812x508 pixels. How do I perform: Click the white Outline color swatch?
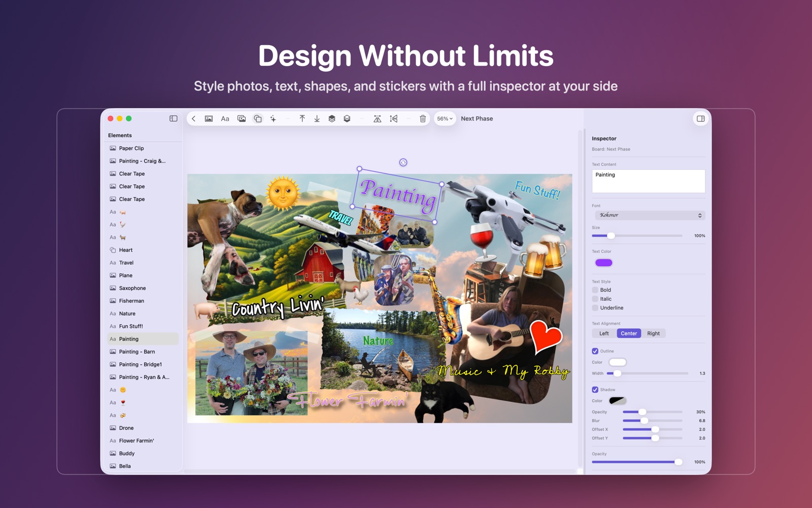[617, 362]
